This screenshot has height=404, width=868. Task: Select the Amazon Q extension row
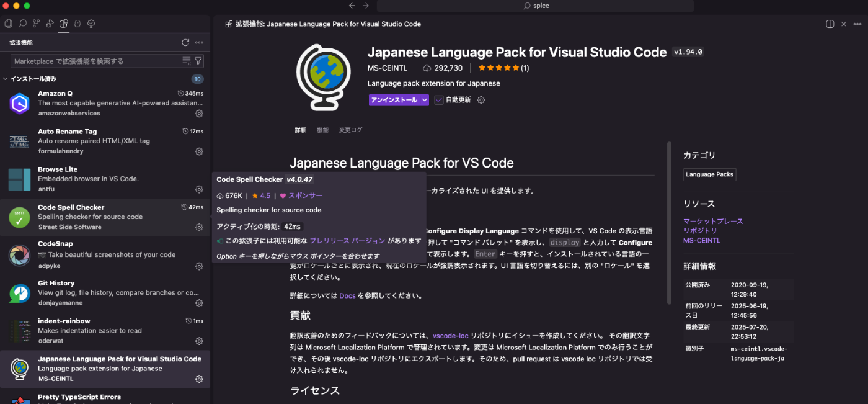(x=105, y=103)
